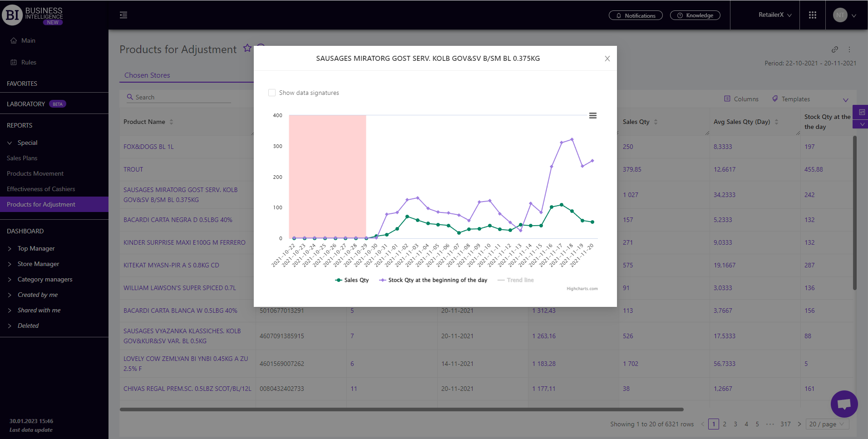Open Products Movement report
This screenshot has width=868, height=439.
point(35,173)
